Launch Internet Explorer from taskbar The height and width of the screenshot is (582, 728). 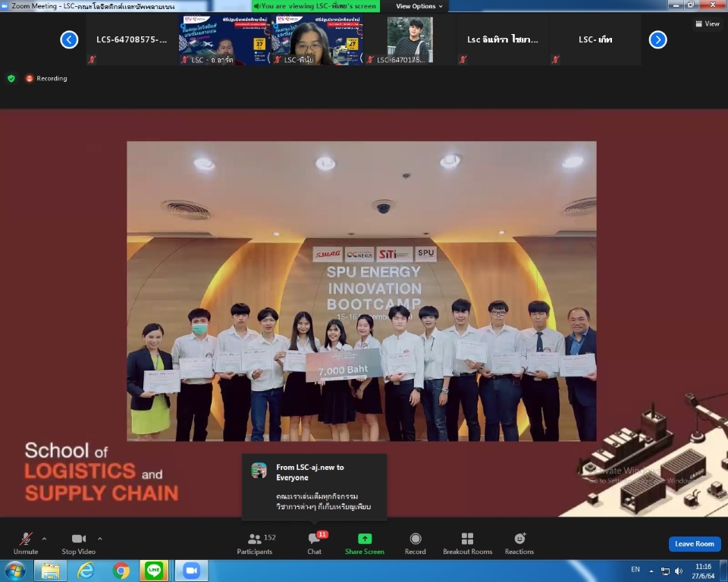click(x=86, y=571)
